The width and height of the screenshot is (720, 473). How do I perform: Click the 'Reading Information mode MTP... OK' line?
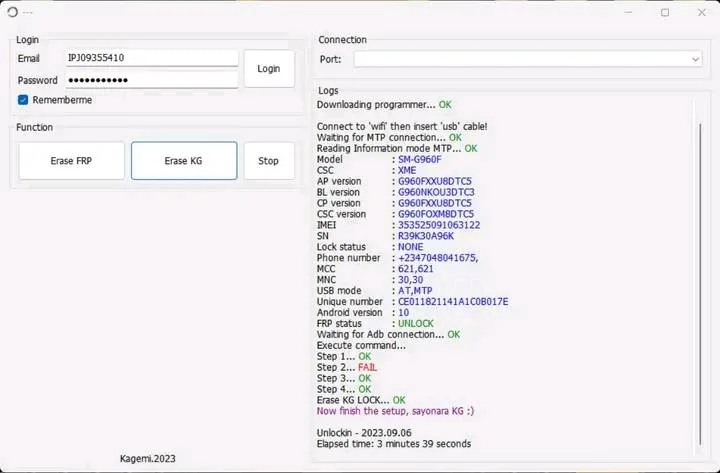397,148
